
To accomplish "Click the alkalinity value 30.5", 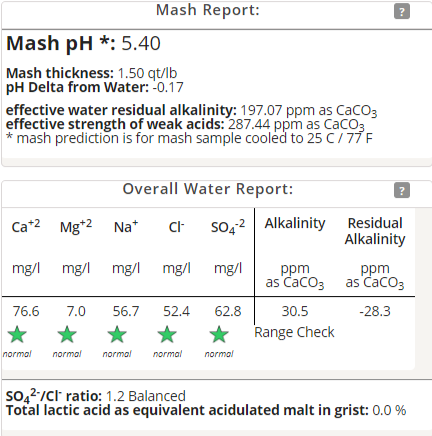I will click(295, 311).
